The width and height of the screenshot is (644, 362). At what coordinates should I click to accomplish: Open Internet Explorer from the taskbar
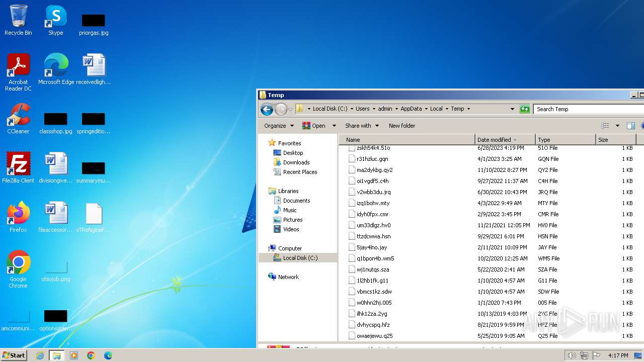coord(40,355)
